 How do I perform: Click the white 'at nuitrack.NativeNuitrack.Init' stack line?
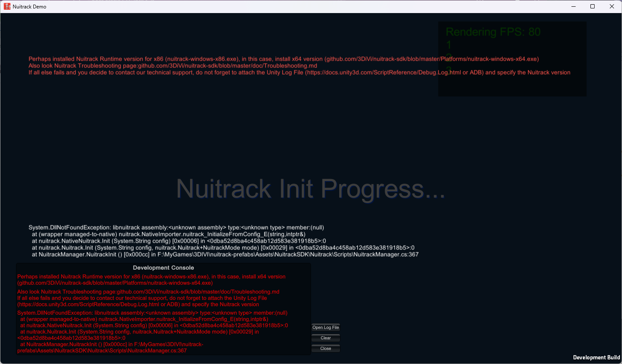coord(179,241)
